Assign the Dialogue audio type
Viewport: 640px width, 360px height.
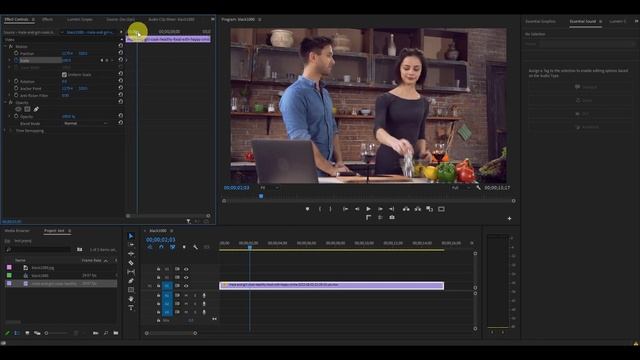(580, 87)
